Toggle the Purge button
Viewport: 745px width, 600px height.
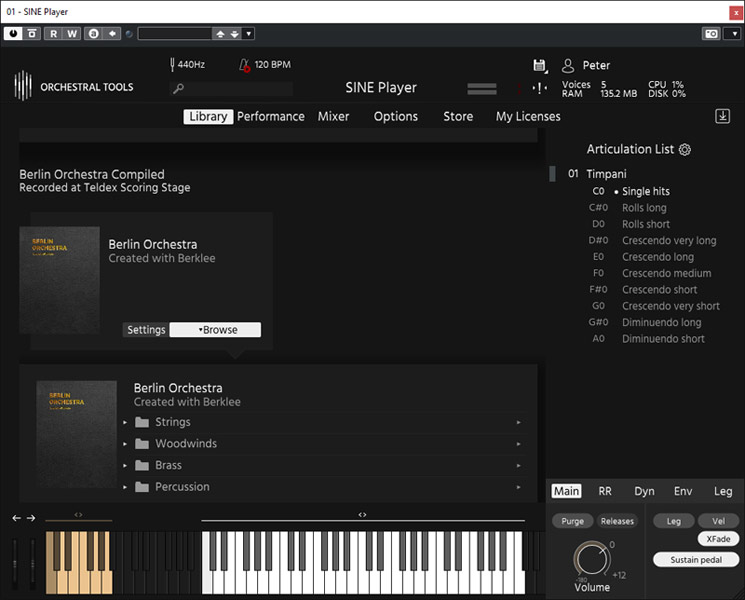572,521
